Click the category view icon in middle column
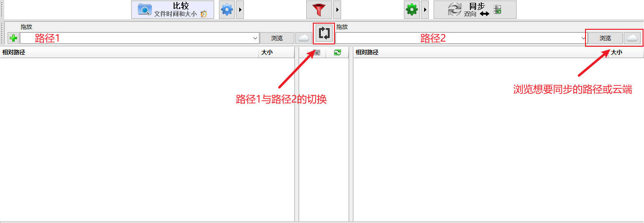Viewport: 644px width, 223px height. click(x=317, y=52)
